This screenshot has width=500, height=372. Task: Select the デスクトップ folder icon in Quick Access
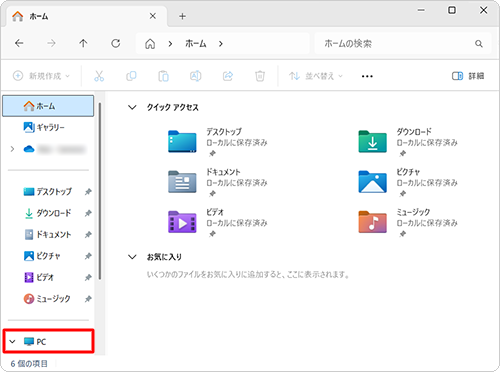pyautogui.click(x=182, y=141)
